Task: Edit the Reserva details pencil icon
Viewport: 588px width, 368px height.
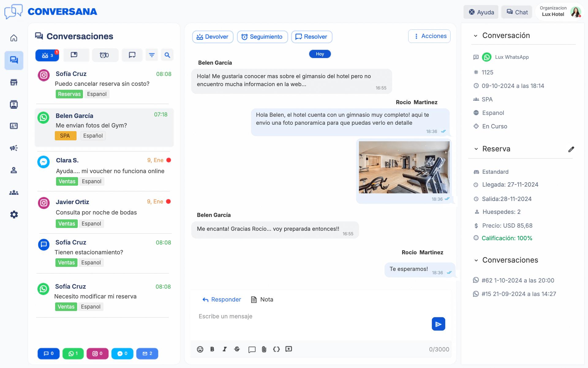Action: pyautogui.click(x=571, y=149)
